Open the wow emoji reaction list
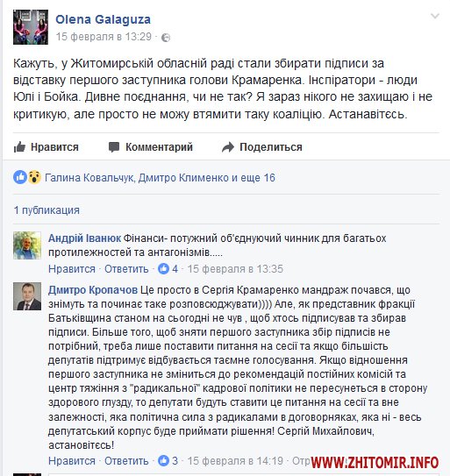Viewport: 450px width, 476px height. point(34,177)
